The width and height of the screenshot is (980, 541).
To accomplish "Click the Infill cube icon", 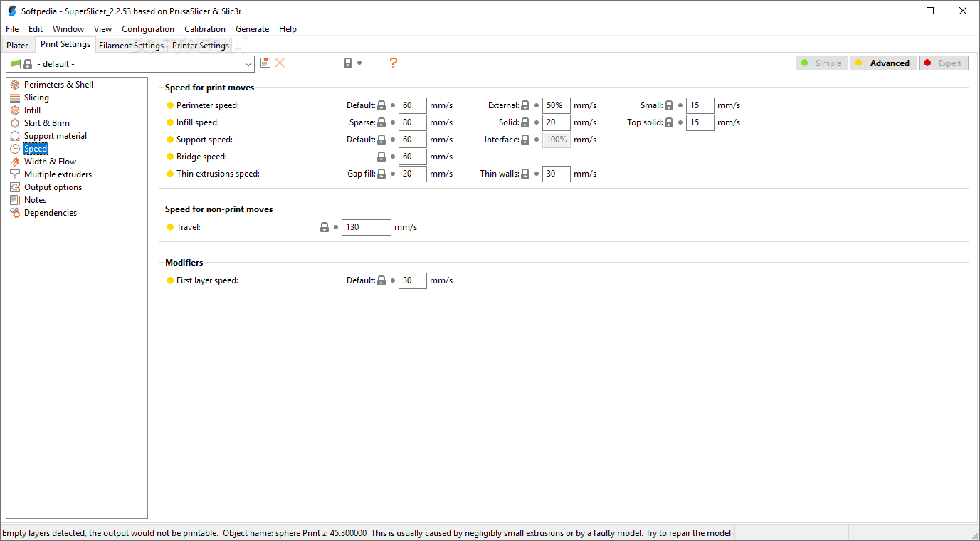I will 15,110.
